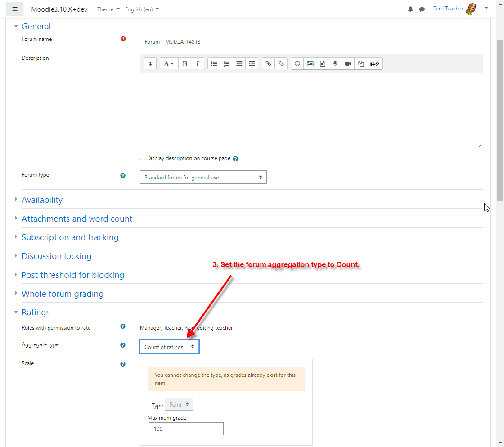Click the Terri Teacher name link
Viewport: 504px width, 447px height.
point(448,9)
